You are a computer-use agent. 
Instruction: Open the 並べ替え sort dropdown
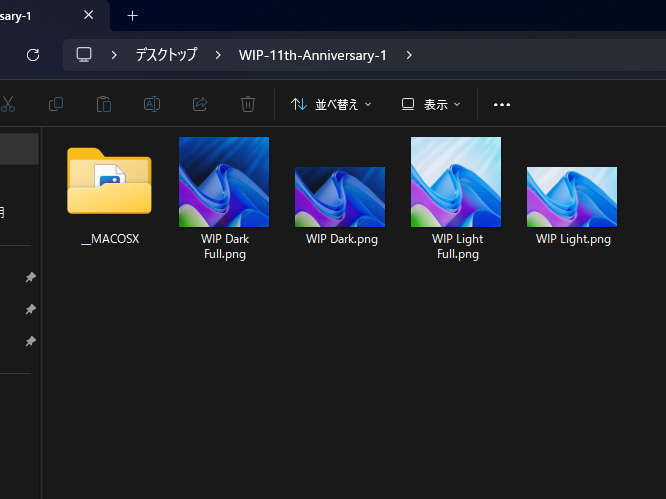click(331, 104)
